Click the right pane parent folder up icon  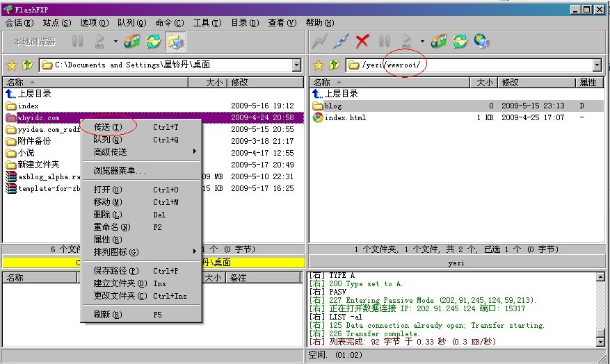[334, 65]
